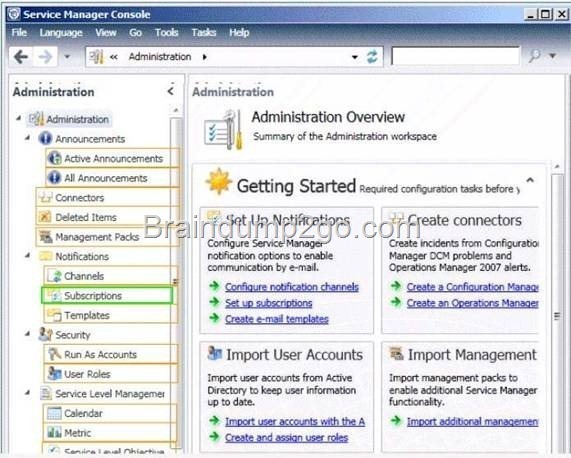Image resolution: width=571 pixels, height=458 pixels.
Task: Click inside the search text box
Action: 455,56
